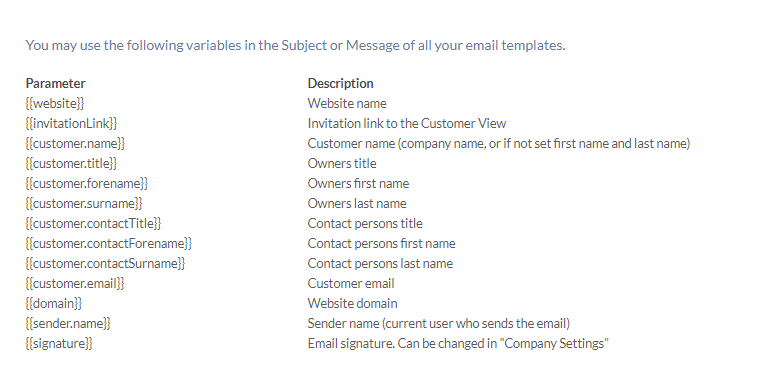Click the email signature Company Settings description
The height and width of the screenshot is (388, 757).
coord(458,344)
